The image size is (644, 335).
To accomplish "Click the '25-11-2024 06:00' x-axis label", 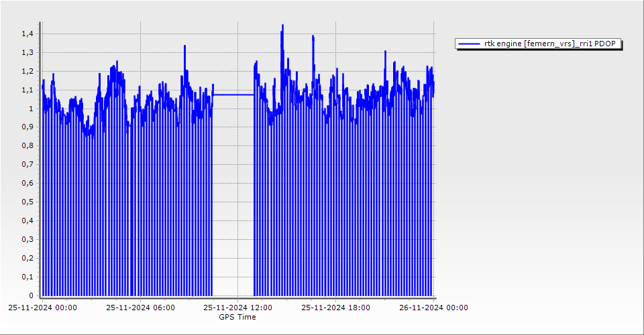I will [x=140, y=308].
